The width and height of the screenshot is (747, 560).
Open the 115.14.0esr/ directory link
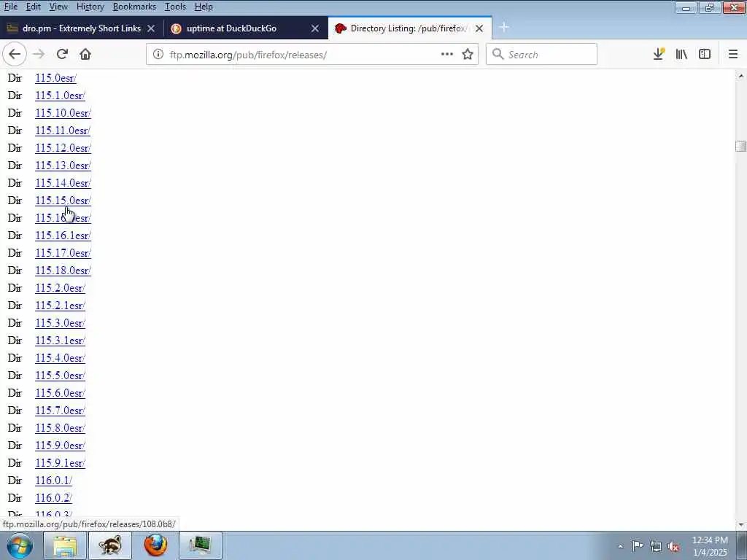point(63,183)
